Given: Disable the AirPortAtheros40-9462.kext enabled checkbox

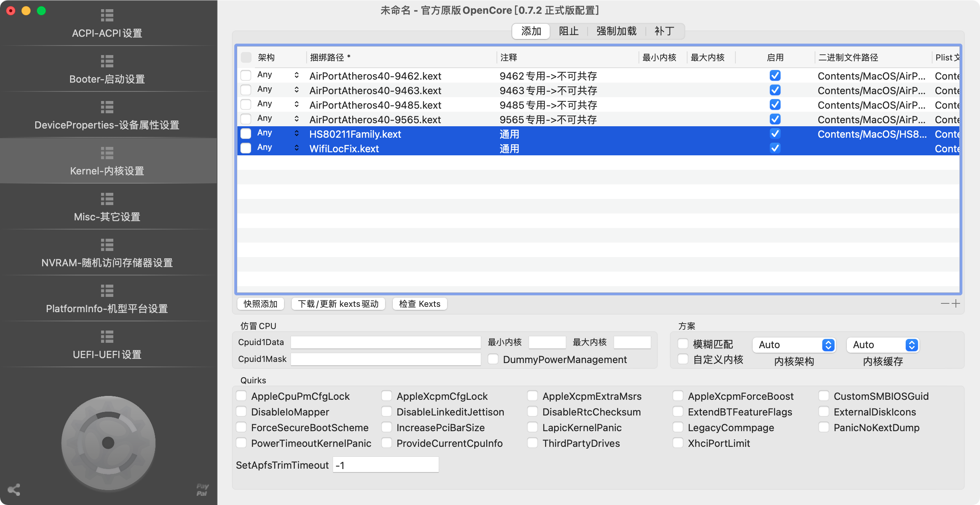Looking at the screenshot, I should pos(775,76).
